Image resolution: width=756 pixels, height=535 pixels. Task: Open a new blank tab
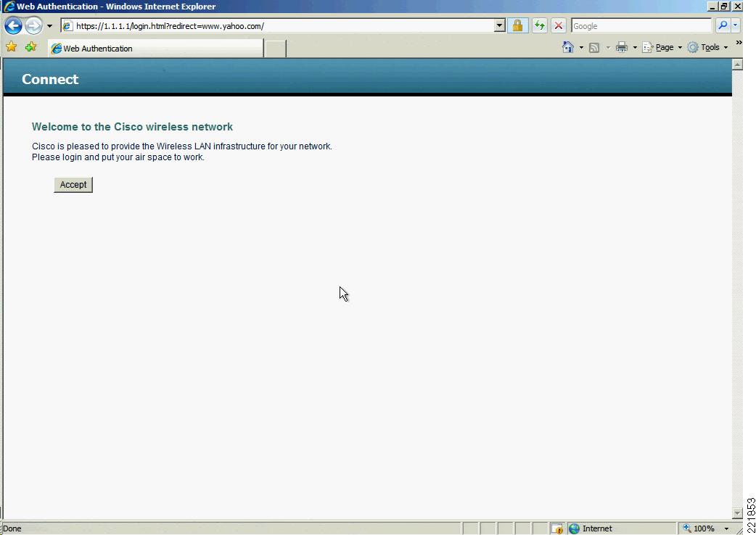[275, 49]
